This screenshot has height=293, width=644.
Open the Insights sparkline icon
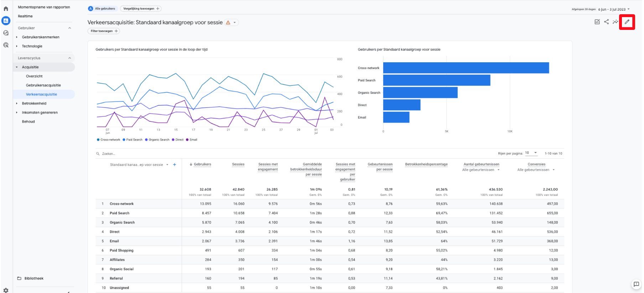[x=615, y=22]
